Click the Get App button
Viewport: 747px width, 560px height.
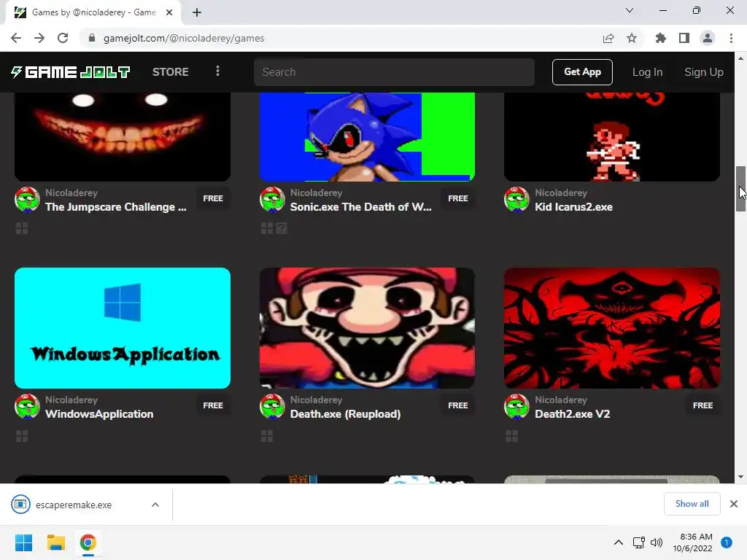(x=582, y=72)
